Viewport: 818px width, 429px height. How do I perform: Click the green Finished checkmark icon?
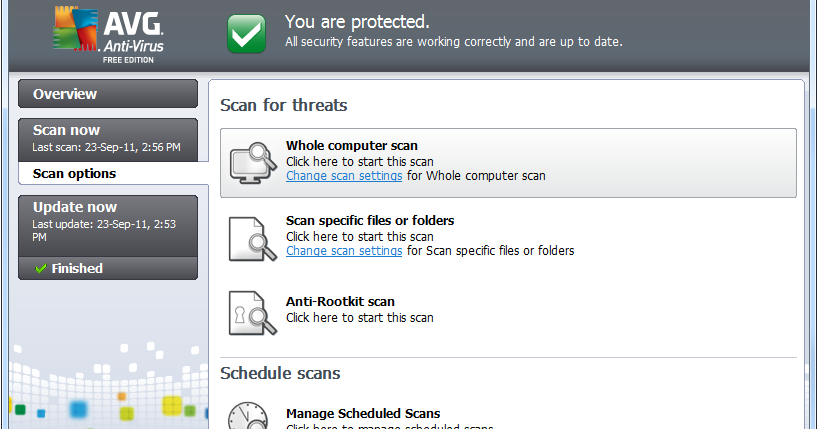click(41, 268)
